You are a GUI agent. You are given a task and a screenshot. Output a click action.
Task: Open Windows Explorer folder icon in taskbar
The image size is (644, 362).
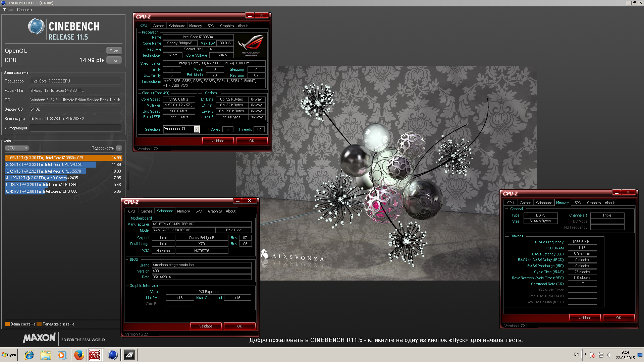(x=46, y=355)
